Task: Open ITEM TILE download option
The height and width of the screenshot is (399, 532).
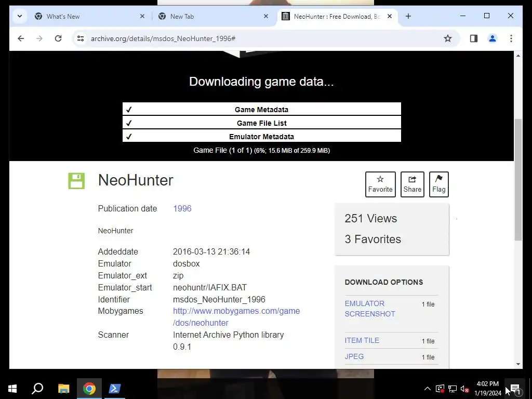Action: pyautogui.click(x=362, y=340)
